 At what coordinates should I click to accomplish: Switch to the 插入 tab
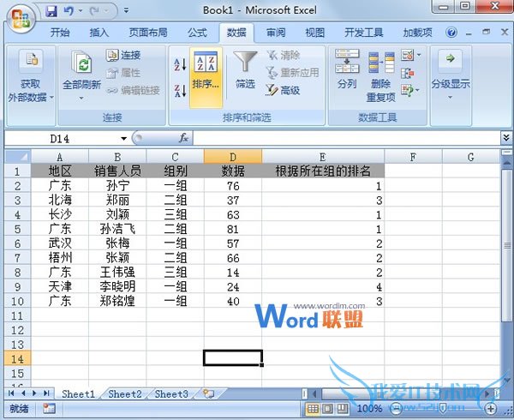99,33
